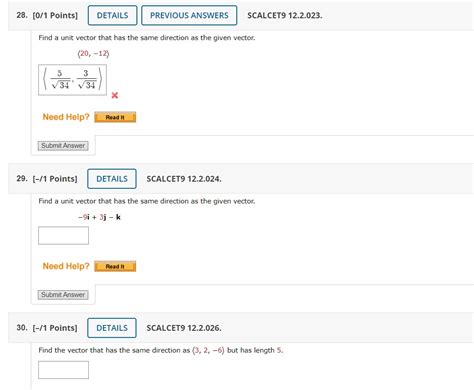Click the -/1 Points label of question 30
Screen dimensions: 474x390
[55, 328]
